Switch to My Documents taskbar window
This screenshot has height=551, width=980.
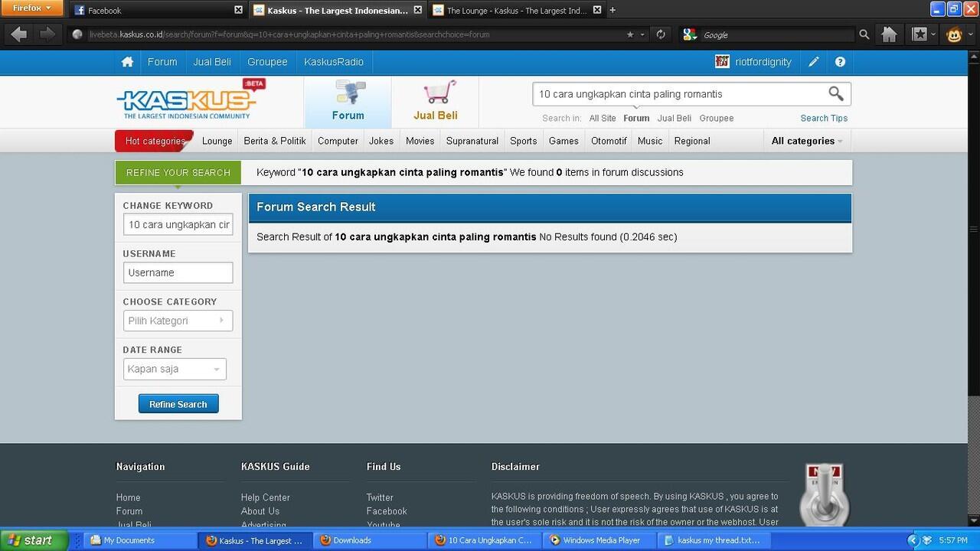pyautogui.click(x=139, y=540)
